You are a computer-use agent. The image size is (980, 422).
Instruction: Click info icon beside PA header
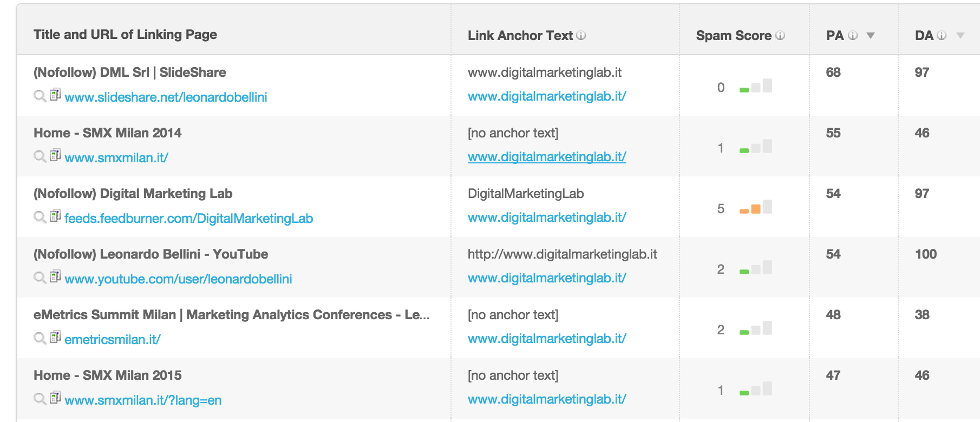pos(853,36)
